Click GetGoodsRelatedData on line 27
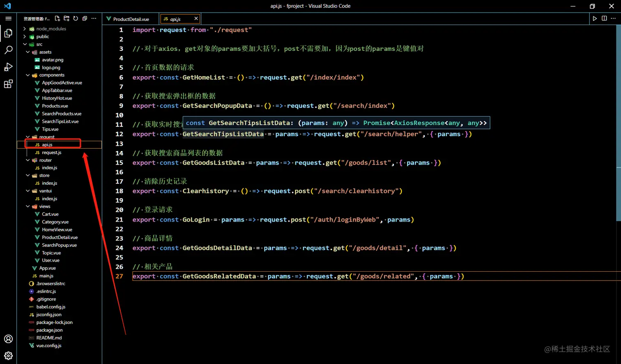Screen dimensions: 621x364 [x=219, y=276]
